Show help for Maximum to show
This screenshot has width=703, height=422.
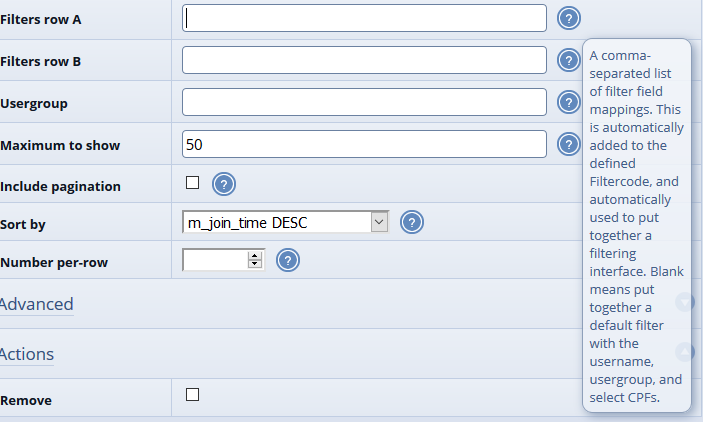pos(568,144)
